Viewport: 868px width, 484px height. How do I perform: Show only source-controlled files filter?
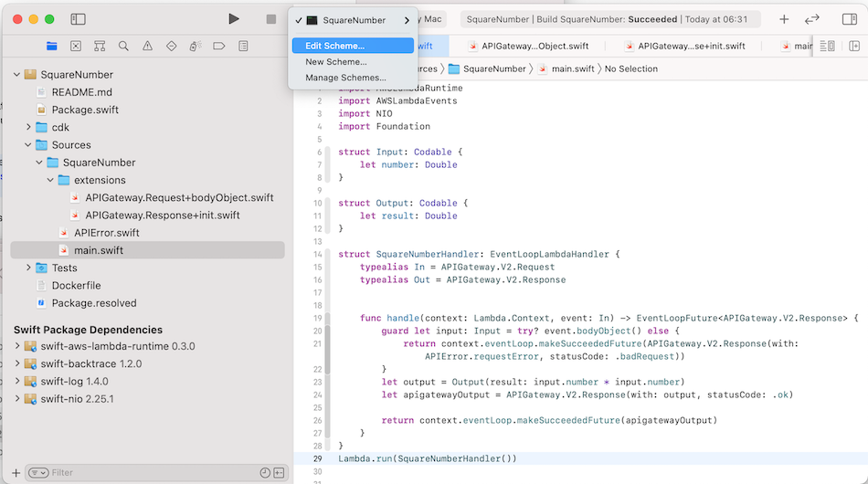coord(279,472)
